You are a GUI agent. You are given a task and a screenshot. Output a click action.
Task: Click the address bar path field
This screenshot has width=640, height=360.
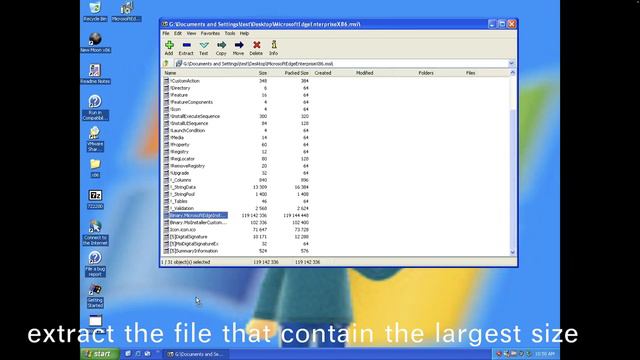(x=341, y=64)
